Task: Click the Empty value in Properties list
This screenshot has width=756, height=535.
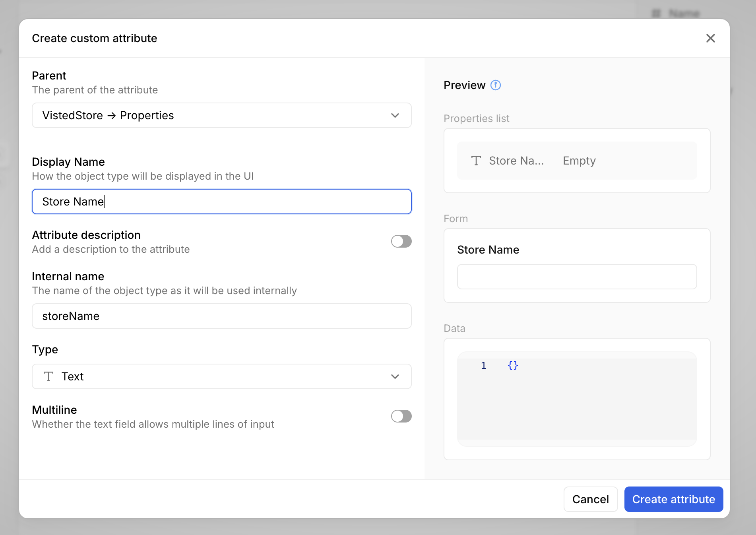Action: [579, 161]
